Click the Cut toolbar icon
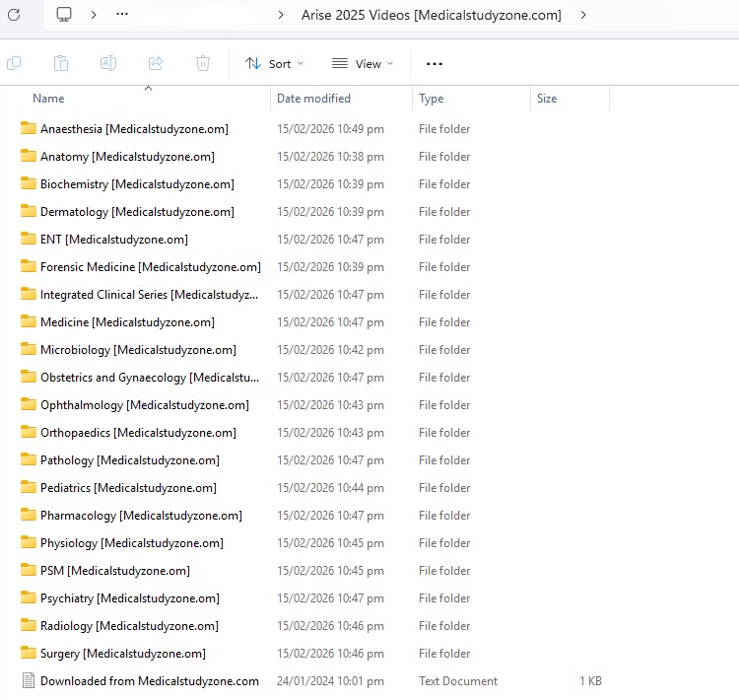739x700 pixels. click(x=14, y=63)
